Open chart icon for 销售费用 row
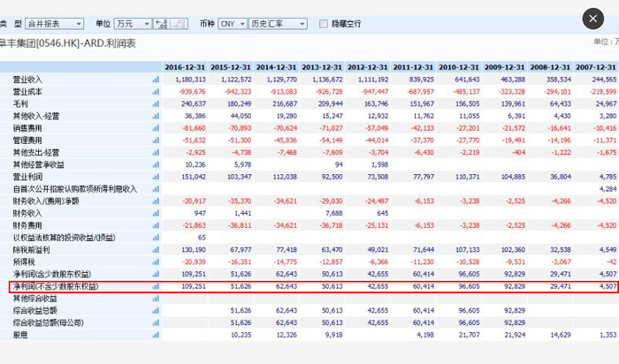619x364 pixels. tap(156, 128)
